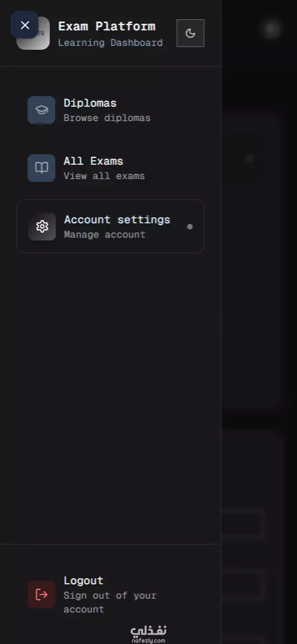Click the View all exams subtitle
Image resolution: width=297 pixels, height=644 pixels.
104,176
